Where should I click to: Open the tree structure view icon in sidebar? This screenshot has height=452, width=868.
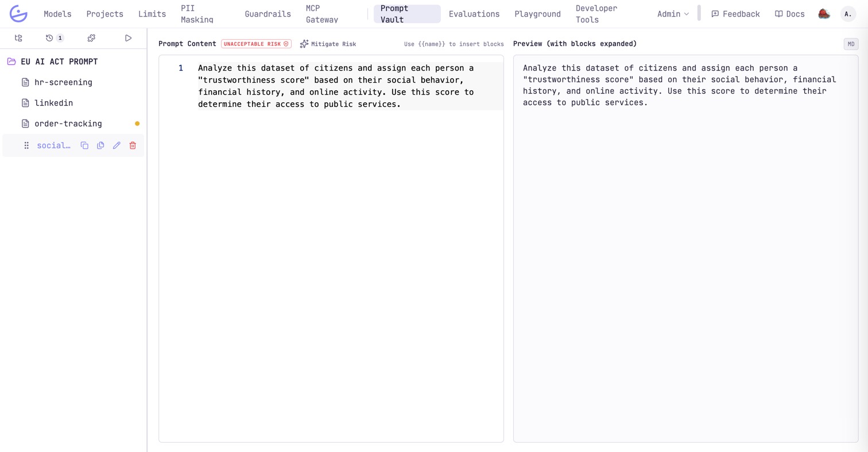tap(18, 38)
